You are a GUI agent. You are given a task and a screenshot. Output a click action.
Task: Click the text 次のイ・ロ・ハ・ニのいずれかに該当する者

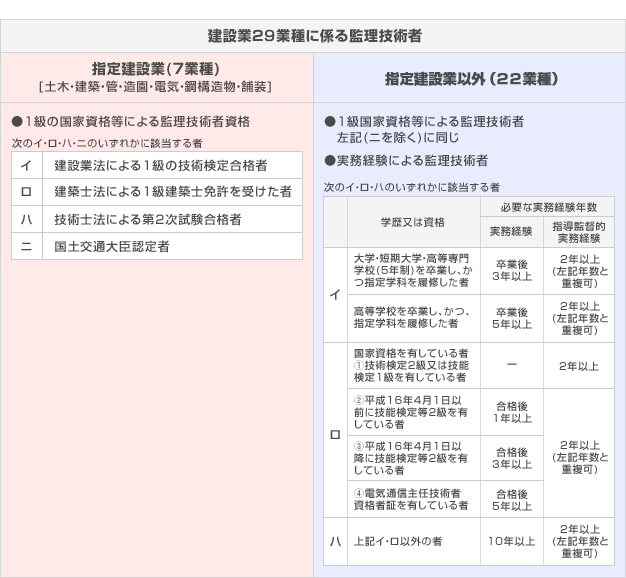point(107,143)
